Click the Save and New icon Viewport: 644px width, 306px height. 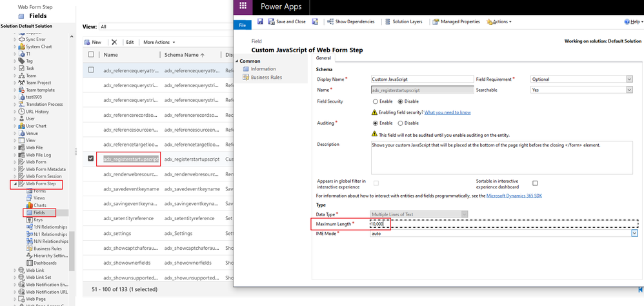click(x=315, y=21)
